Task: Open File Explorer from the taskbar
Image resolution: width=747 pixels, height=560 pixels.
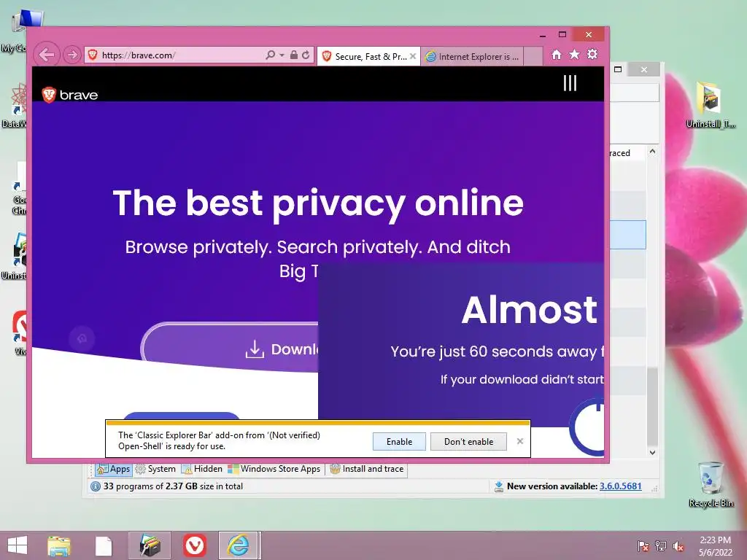Action: (59, 545)
